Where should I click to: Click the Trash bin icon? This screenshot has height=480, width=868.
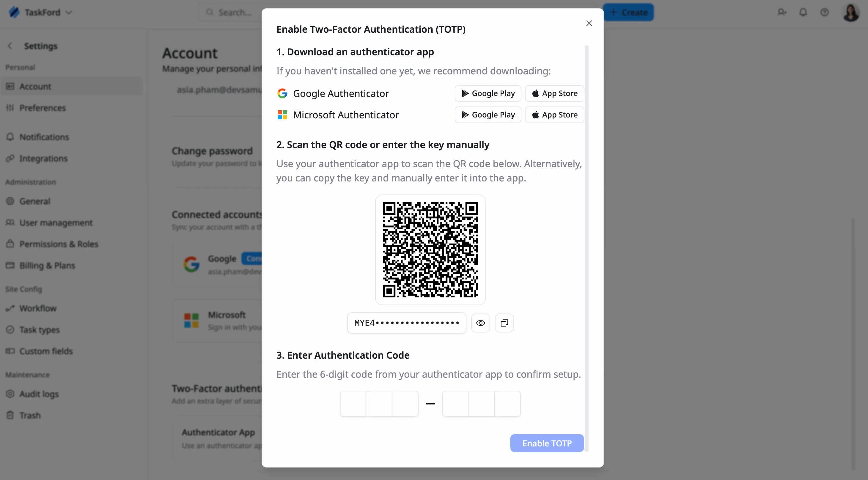(10, 415)
